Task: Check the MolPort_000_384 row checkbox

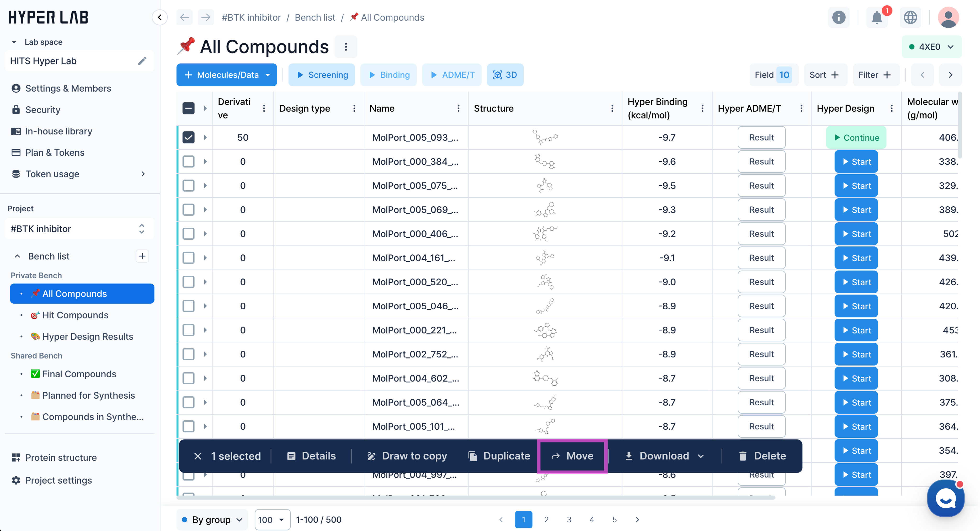Action: click(189, 161)
